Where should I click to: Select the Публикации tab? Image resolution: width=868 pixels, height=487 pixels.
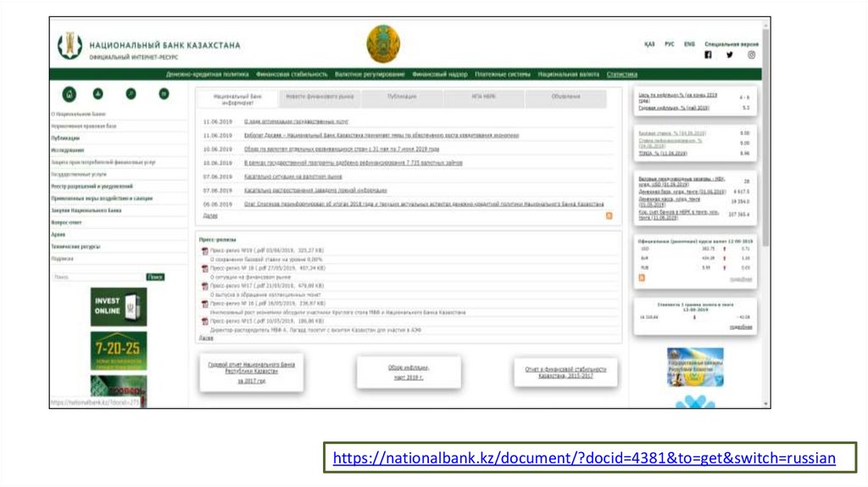(402, 99)
